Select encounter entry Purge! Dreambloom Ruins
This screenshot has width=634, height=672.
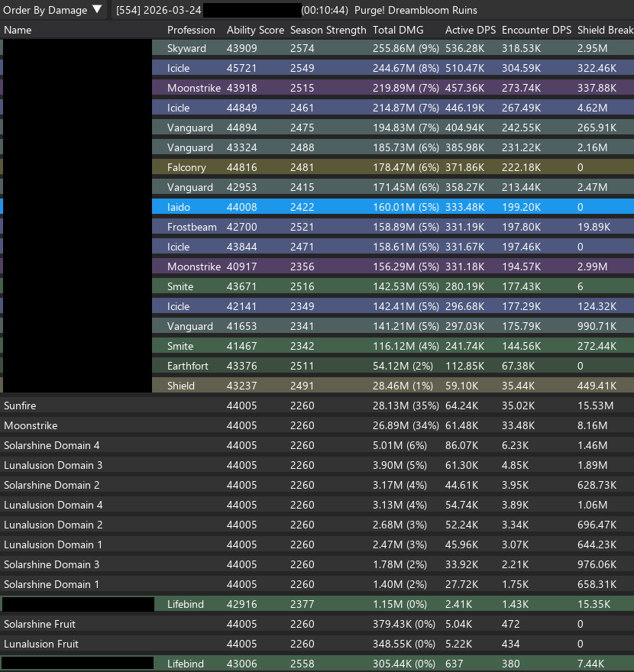point(373,10)
